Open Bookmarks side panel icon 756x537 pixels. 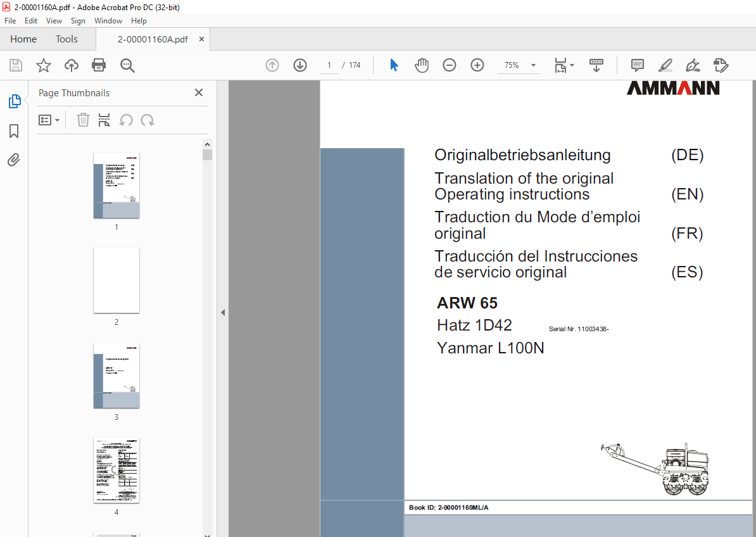[x=14, y=130]
